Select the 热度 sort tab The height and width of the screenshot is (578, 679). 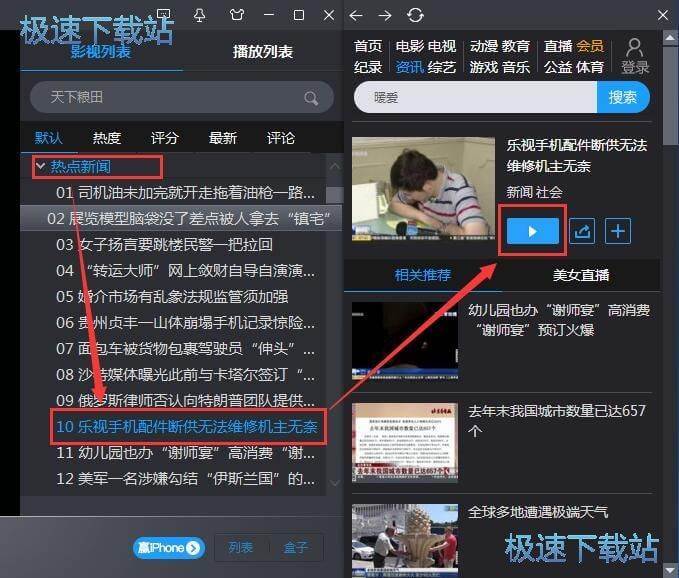pos(107,138)
